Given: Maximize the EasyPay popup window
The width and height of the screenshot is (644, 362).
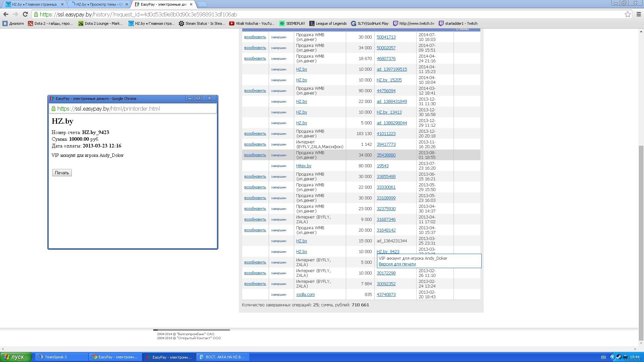Looking at the screenshot, I should [x=198, y=98].
